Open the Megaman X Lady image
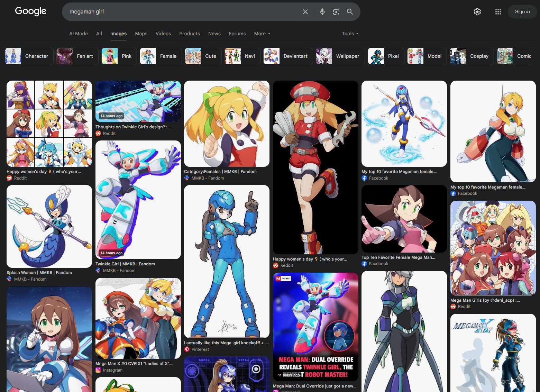 click(493, 353)
